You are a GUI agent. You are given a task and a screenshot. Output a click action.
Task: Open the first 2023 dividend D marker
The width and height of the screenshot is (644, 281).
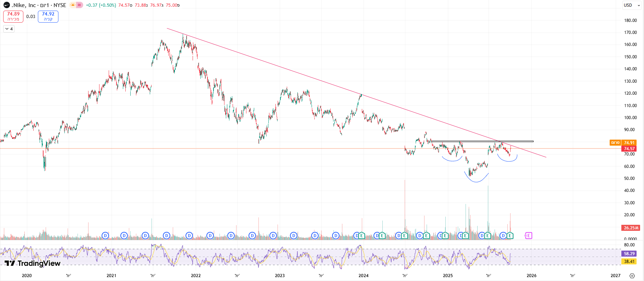pos(293,235)
